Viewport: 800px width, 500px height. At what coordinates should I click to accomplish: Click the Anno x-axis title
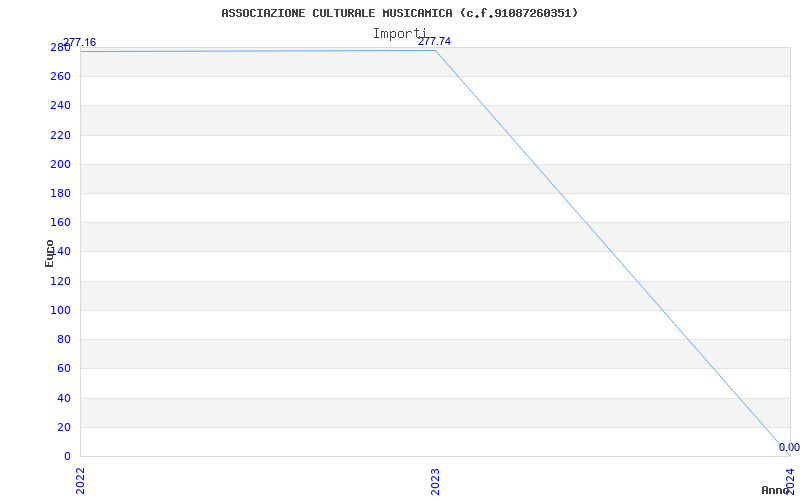click(x=776, y=490)
